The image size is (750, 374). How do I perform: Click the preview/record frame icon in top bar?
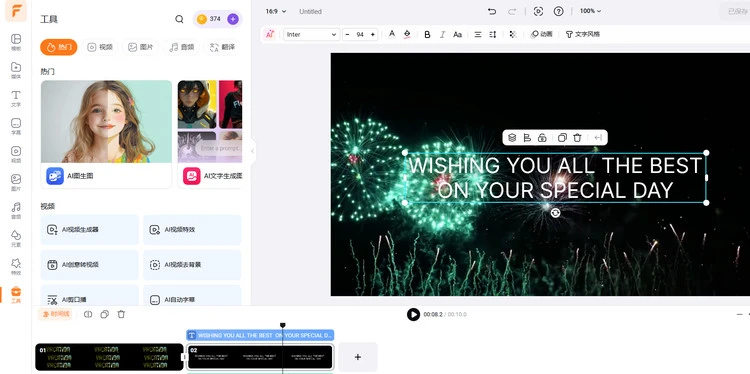click(539, 11)
